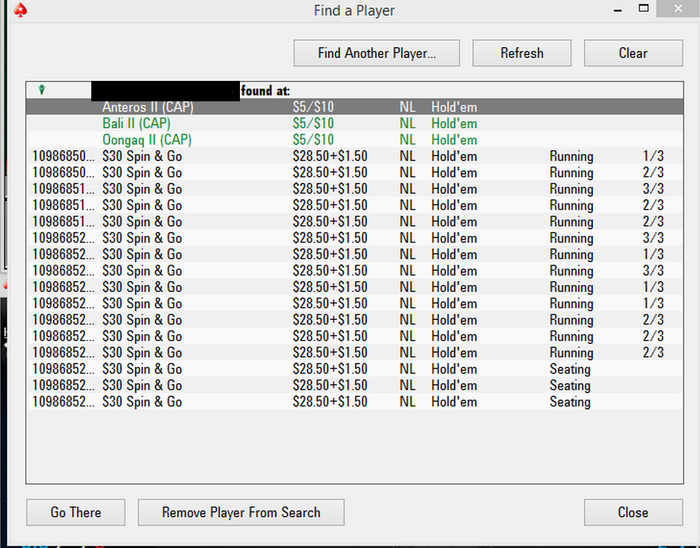Click Hold'em in the Oongaq II row

coord(454,140)
